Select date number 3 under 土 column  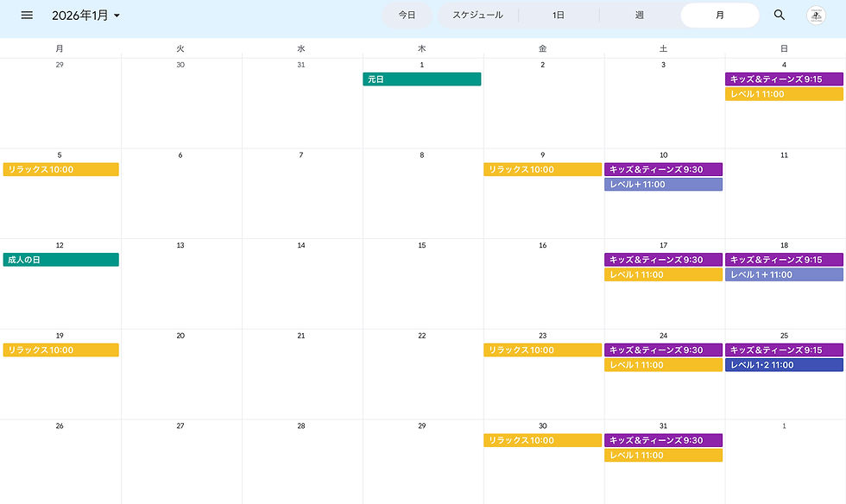(x=663, y=65)
